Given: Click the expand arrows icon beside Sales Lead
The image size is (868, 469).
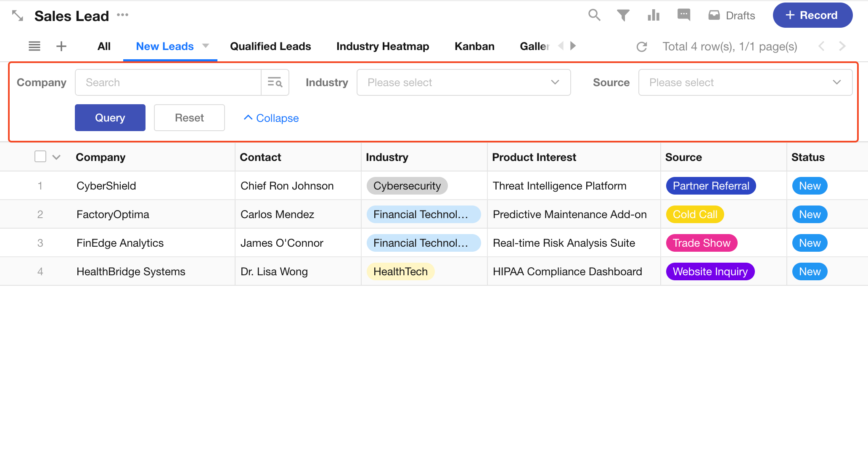Looking at the screenshot, I should (17, 16).
